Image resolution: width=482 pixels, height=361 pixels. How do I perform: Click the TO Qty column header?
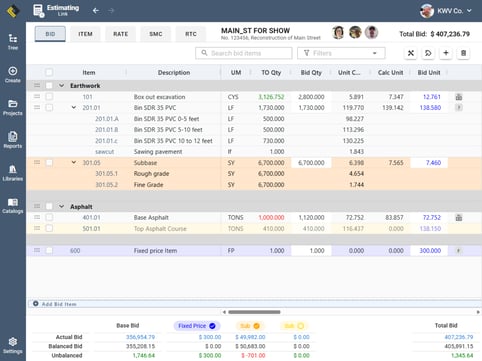point(271,72)
